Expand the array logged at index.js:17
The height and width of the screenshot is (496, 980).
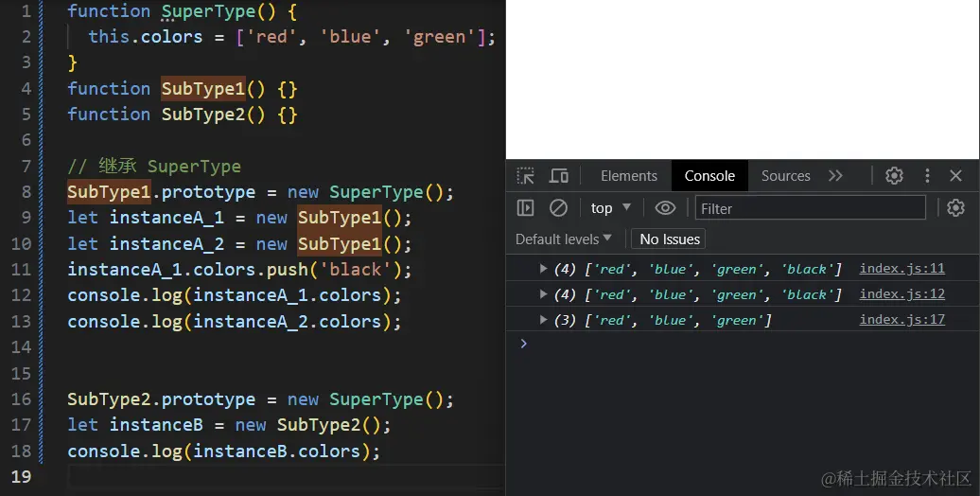click(543, 320)
